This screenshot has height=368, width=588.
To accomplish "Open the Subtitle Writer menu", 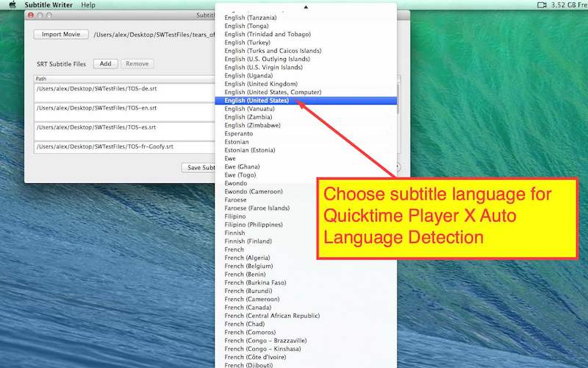I will [48, 5].
